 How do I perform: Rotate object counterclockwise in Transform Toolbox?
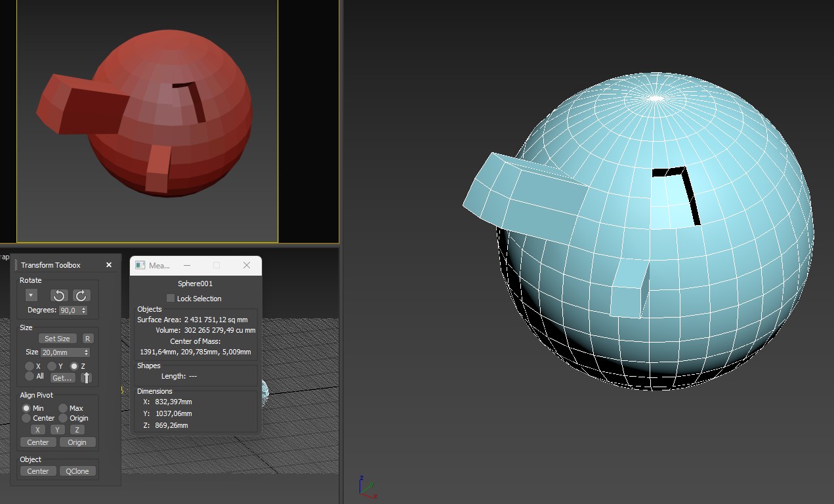click(59, 295)
